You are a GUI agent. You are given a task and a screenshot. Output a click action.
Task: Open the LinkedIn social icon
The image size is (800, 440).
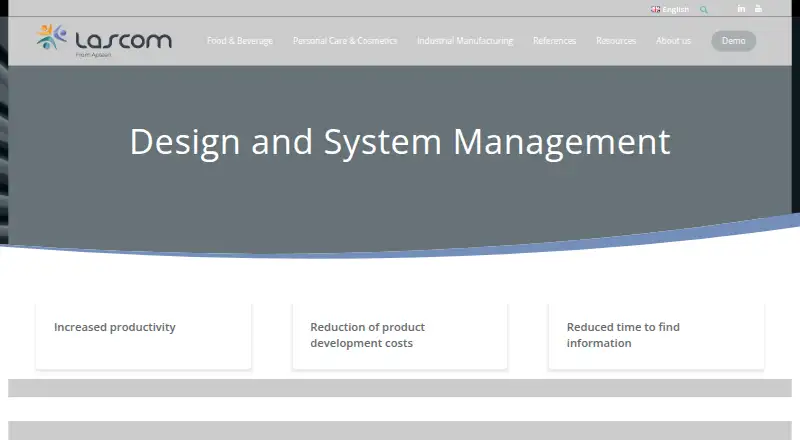[x=741, y=9]
